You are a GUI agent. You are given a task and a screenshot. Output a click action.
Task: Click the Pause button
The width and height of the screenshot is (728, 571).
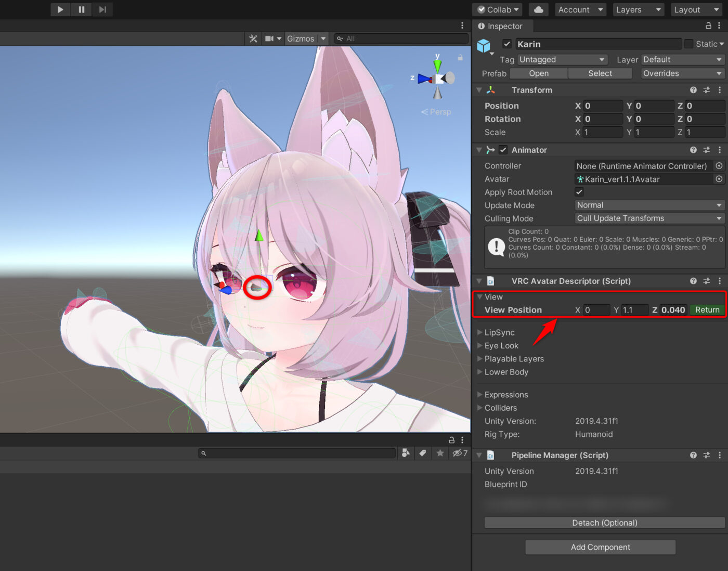coord(81,9)
